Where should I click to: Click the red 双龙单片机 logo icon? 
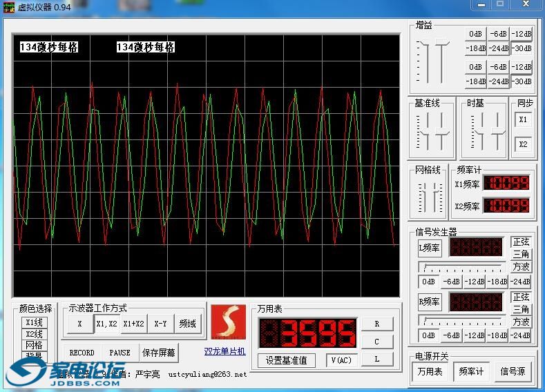[x=228, y=322]
